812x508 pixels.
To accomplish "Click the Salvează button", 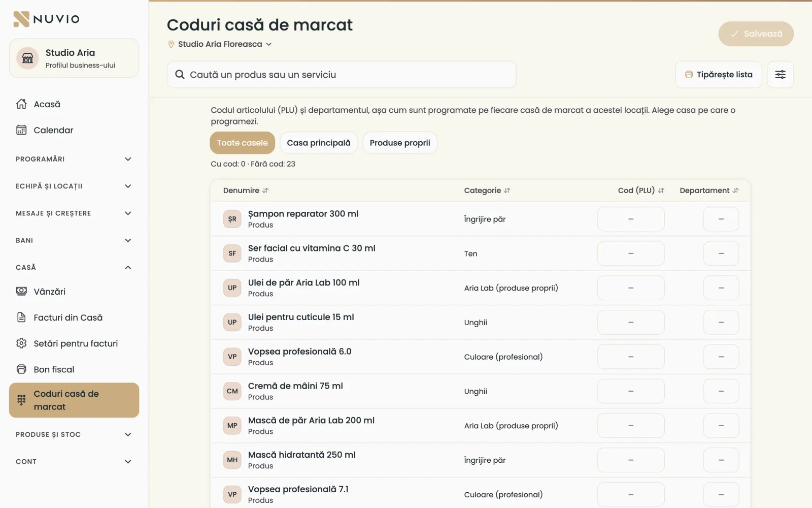I will 756,34.
